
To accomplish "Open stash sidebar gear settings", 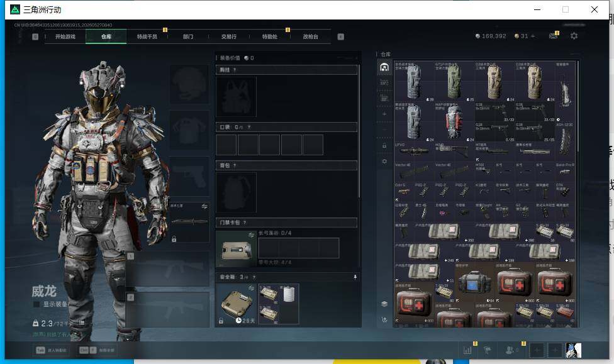I will (x=384, y=162).
